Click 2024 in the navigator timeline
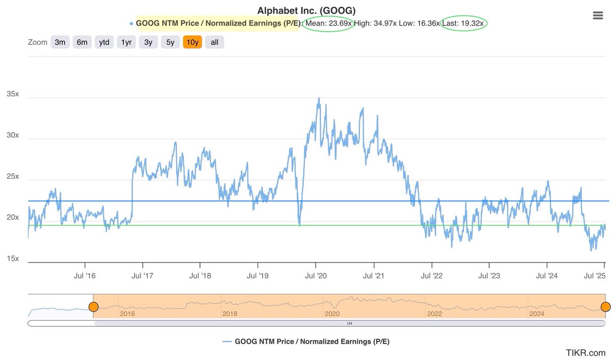The height and width of the screenshot is (364, 612). coord(537,314)
